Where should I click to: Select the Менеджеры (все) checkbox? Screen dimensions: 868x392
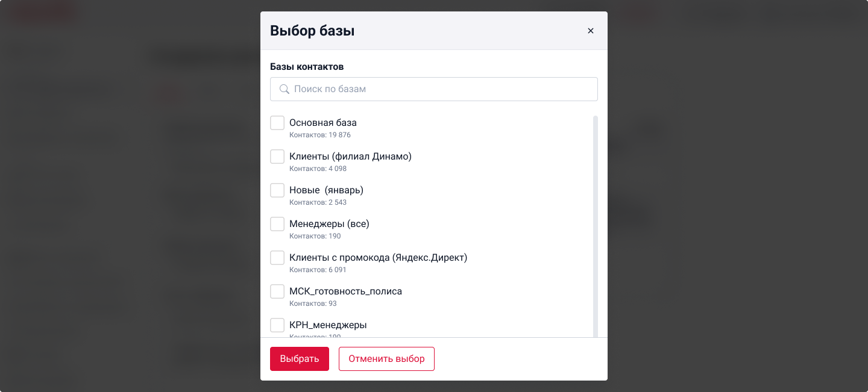tap(277, 224)
